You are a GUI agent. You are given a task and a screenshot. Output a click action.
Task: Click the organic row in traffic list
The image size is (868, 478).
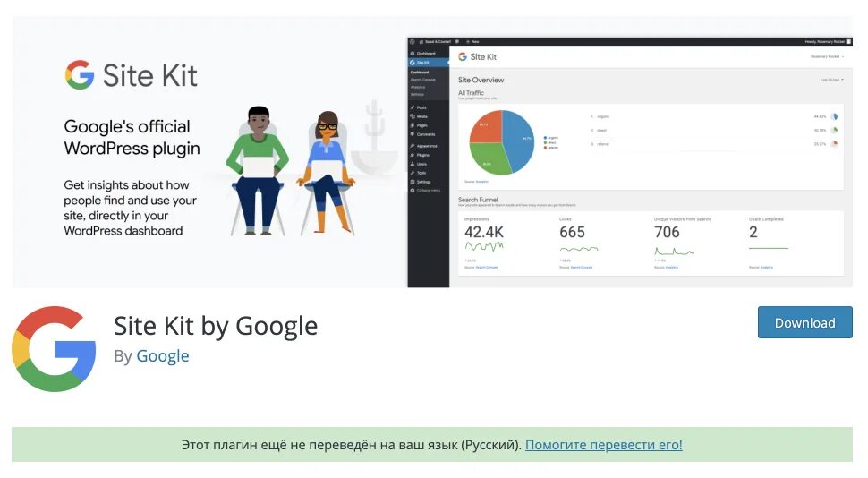(714, 117)
